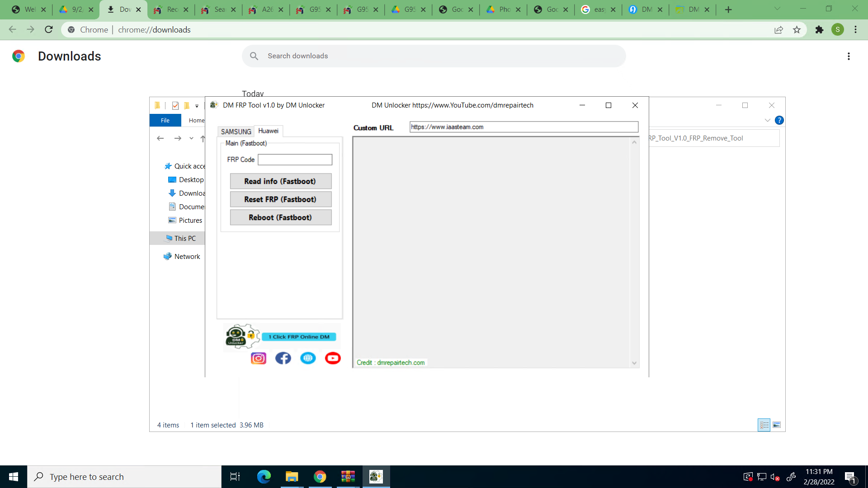Select the SAMSUNG tab
Screen dimensions: 868x488
click(236, 131)
